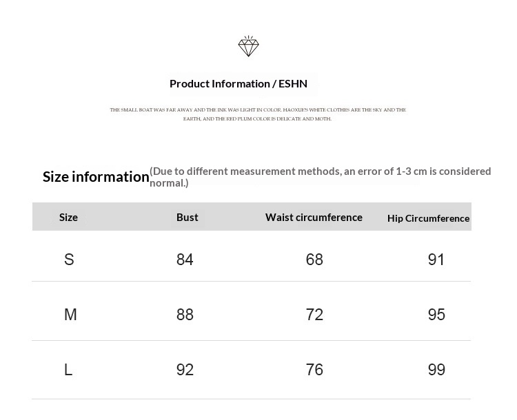Click waist value 68
This screenshot has width=517, height=420.
coord(314,260)
